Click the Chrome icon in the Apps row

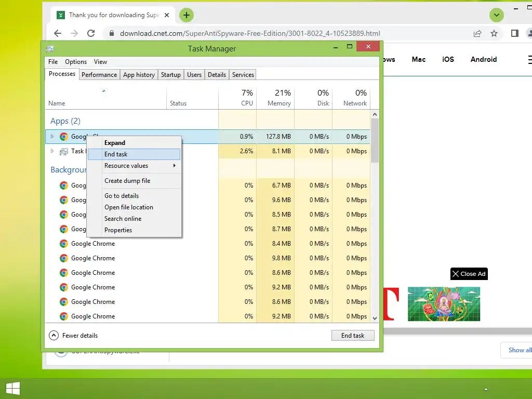coord(63,137)
